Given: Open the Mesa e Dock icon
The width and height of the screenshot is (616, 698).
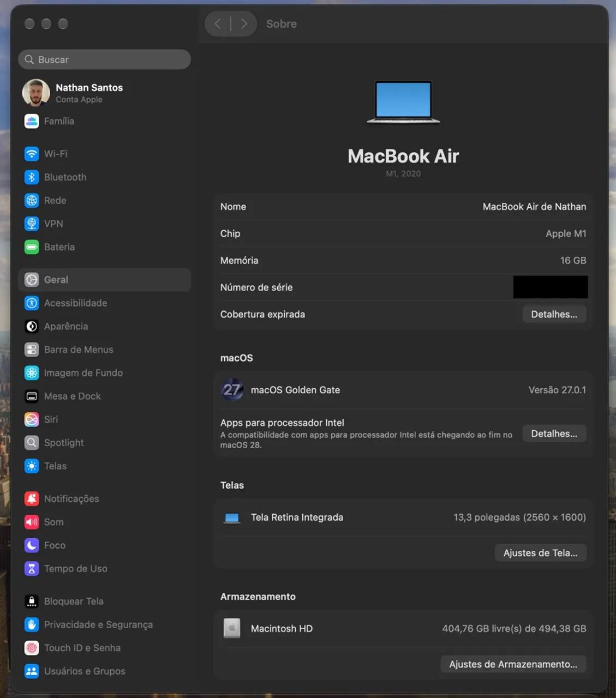Looking at the screenshot, I should [x=32, y=396].
